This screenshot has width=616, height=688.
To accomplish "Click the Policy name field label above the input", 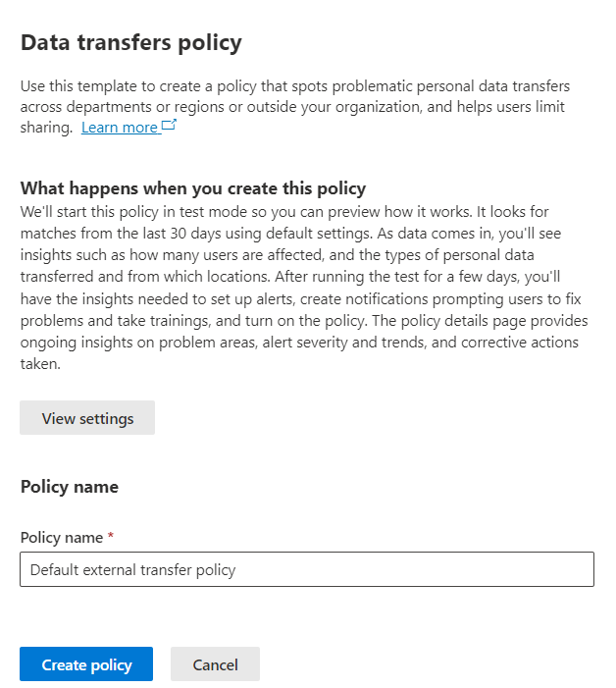I will 61,538.
